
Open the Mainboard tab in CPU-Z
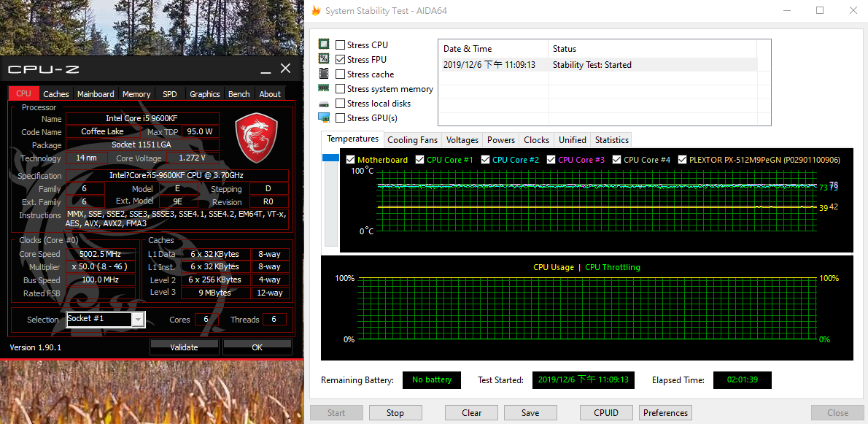coord(96,93)
